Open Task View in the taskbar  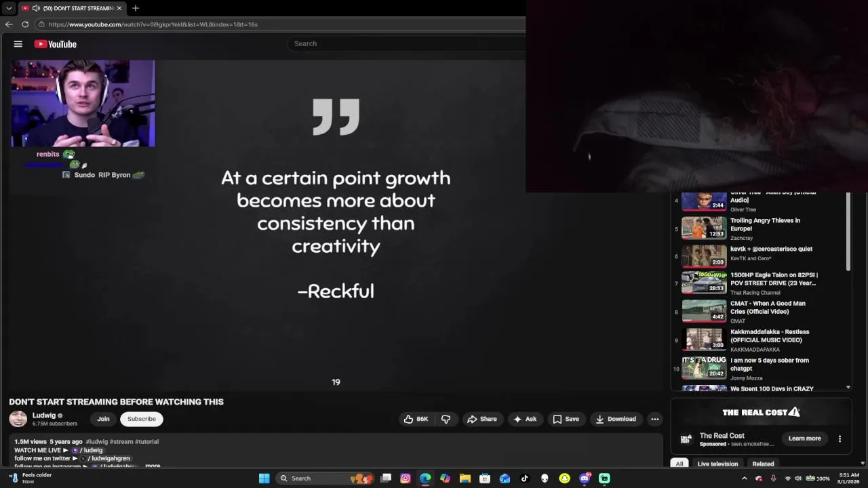tap(386, 479)
